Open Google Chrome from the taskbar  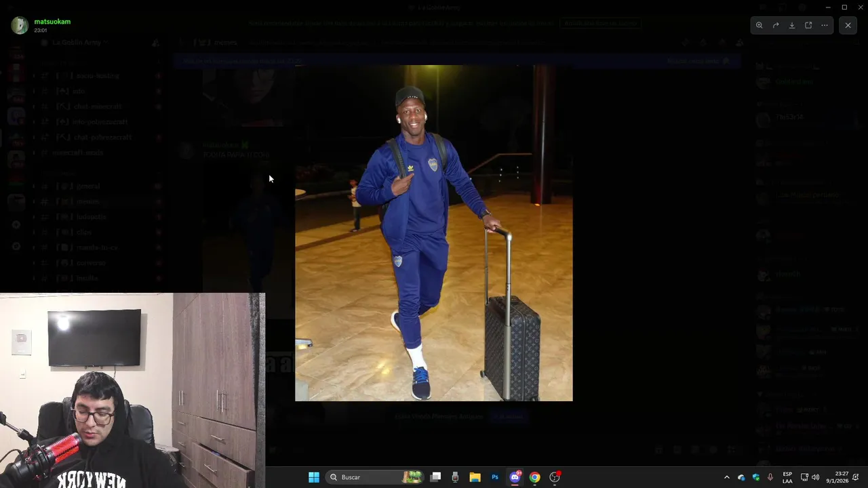[534, 477]
